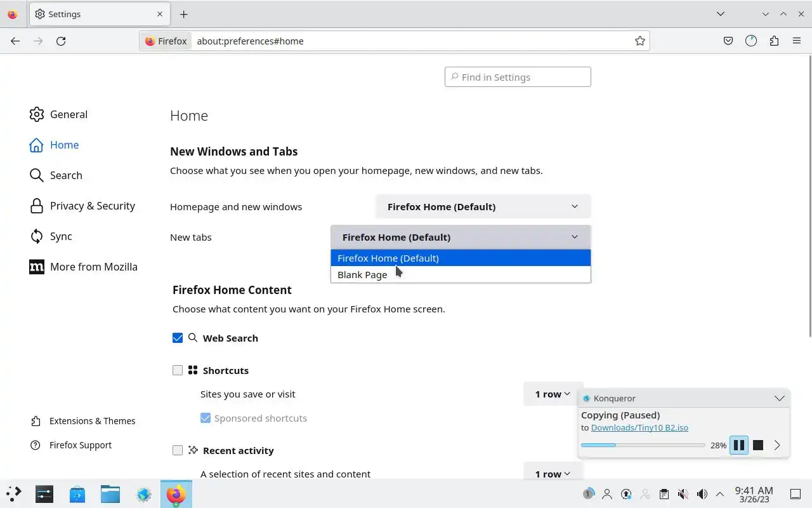Open the updates tray icon

point(626,494)
